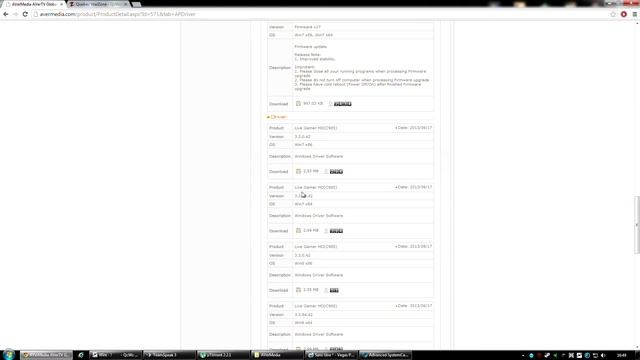Viewport: 640px width, 360px height.
Task: Click the avermedia.com address bar
Action: pos(322,14)
